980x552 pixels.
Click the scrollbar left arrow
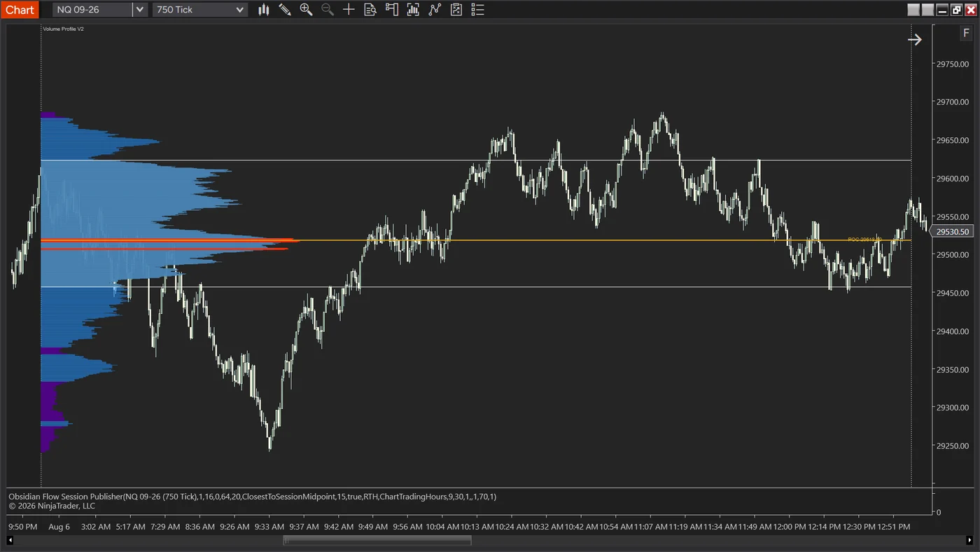10,540
